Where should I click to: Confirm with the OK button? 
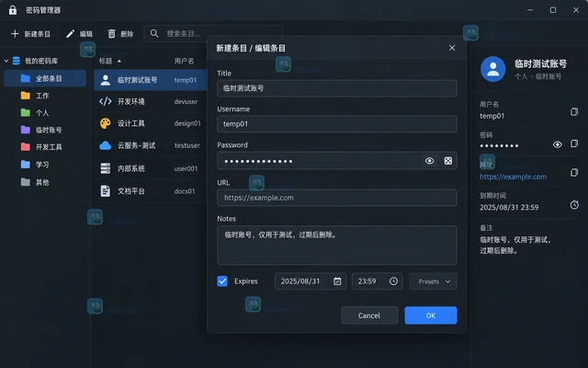pos(431,316)
